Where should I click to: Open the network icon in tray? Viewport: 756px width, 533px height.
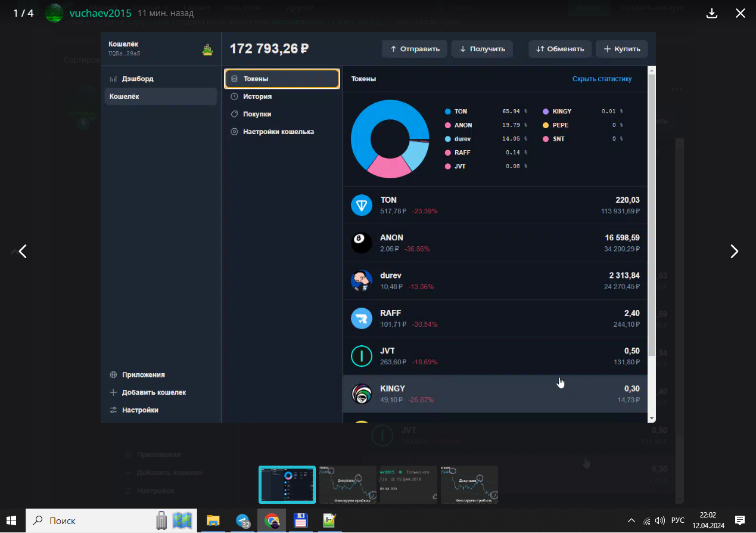click(x=647, y=521)
